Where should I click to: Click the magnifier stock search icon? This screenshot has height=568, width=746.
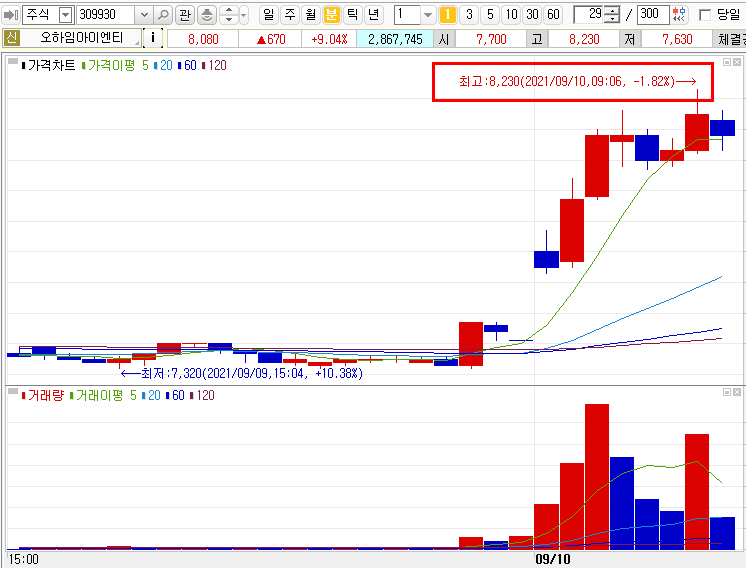(x=163, y=15)
